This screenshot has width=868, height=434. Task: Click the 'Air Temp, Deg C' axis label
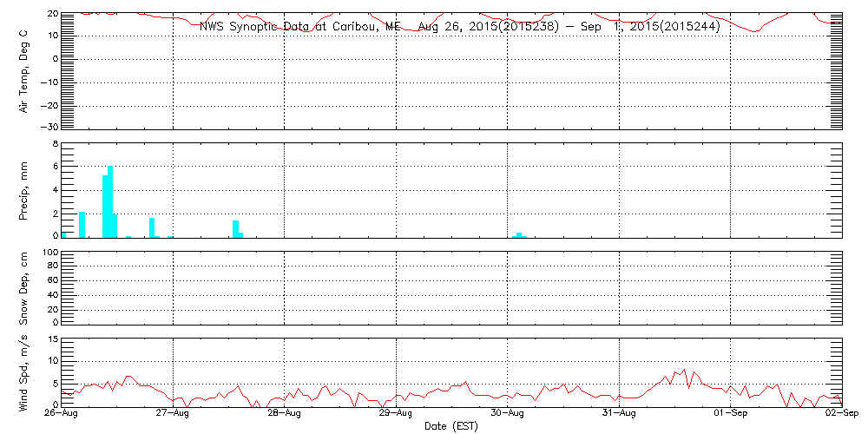tap(24, 70)
